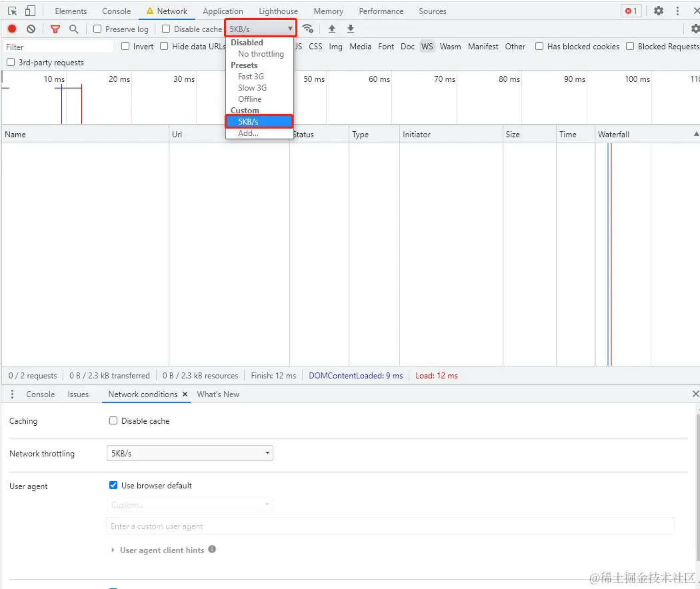Viewport: 700px width, 589px height.
Task: Open Network throttling select in drawer
Action: [190, 453]
